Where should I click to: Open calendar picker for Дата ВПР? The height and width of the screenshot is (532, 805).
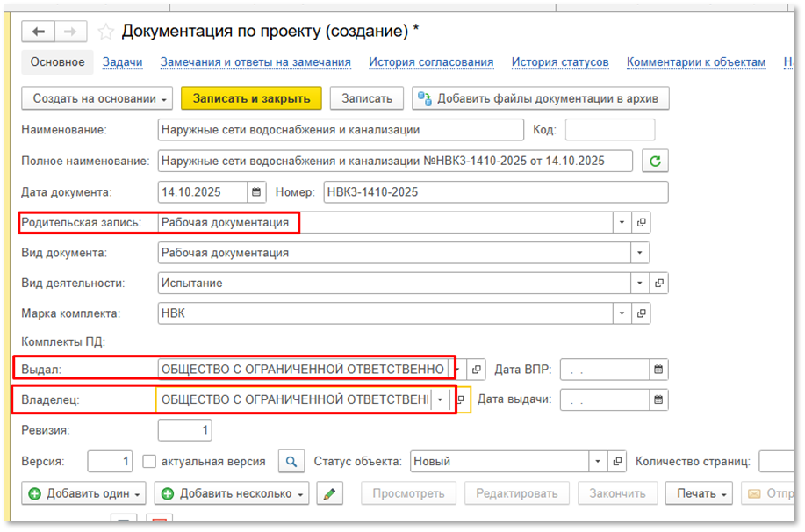click(x=658, y=370)
